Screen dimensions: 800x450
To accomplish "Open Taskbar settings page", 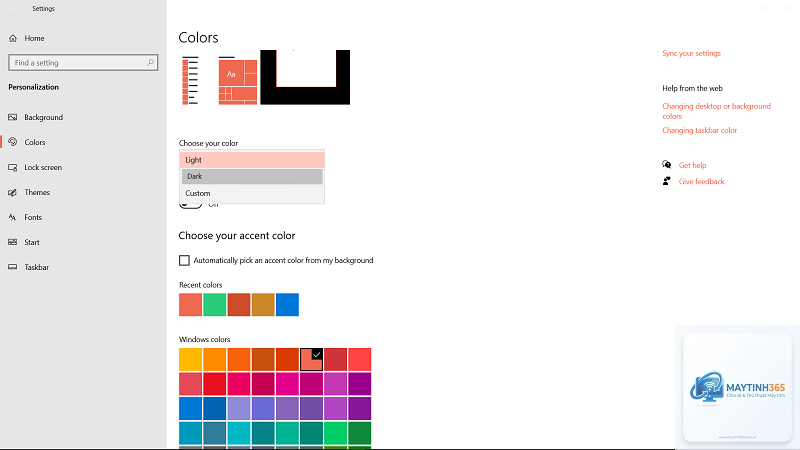I will [x=37, y=267].
